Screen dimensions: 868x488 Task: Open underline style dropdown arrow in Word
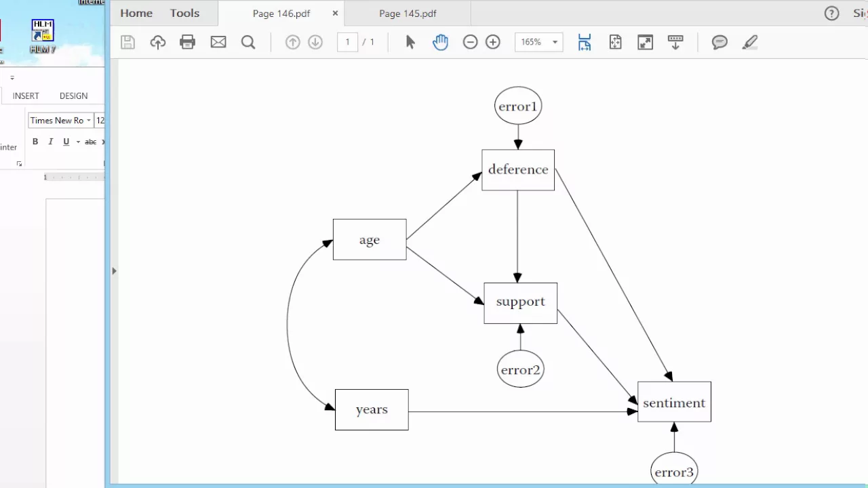click(x=78, y=142)
